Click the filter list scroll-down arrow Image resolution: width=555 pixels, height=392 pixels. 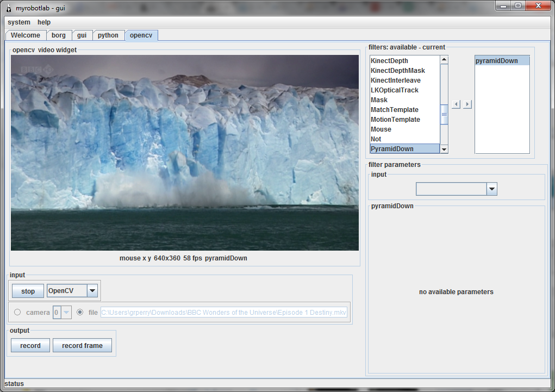444,150
